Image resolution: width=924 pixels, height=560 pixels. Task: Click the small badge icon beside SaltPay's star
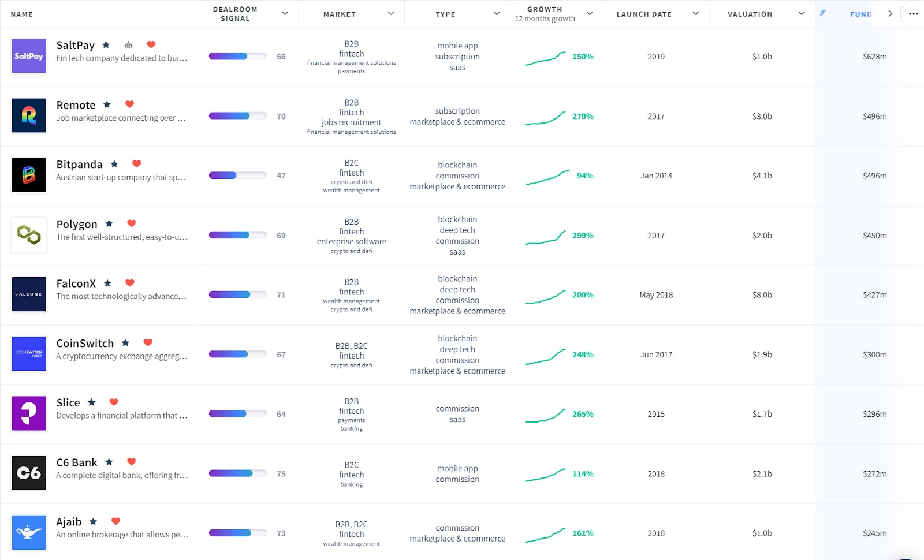pyautogui.click(x=128, y=44)
